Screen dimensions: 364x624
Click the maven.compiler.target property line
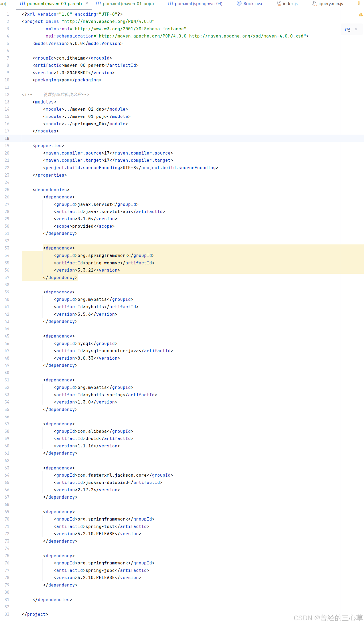coord(108,160)
